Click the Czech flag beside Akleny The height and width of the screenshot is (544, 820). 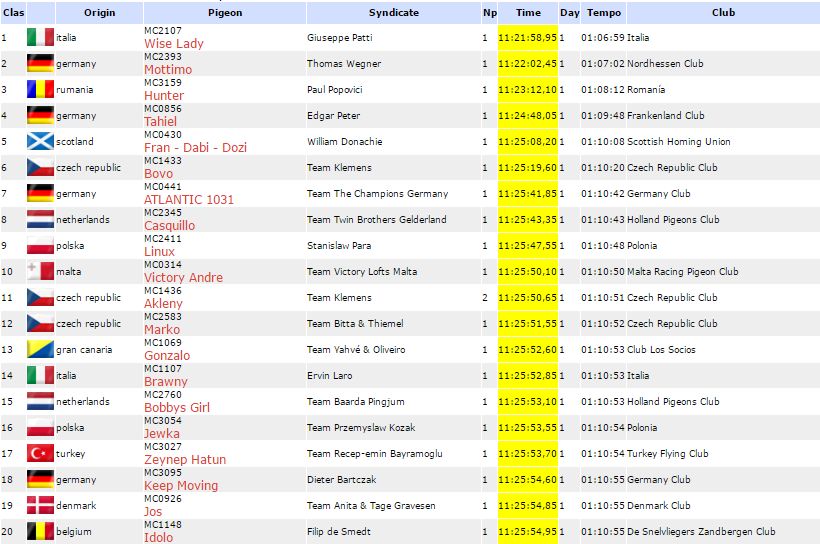pos(40,297)
